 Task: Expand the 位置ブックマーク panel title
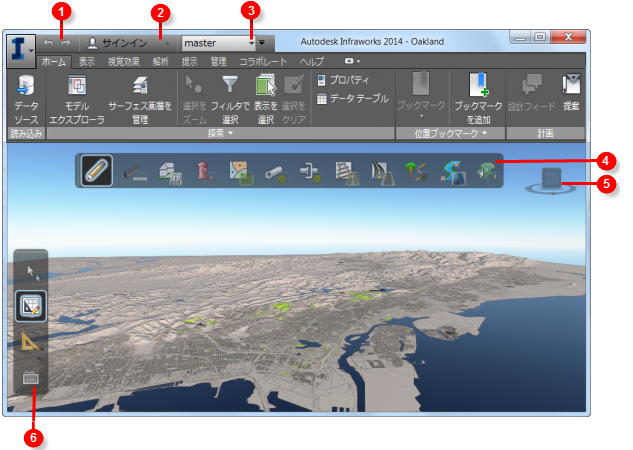(x=451, y=134)
